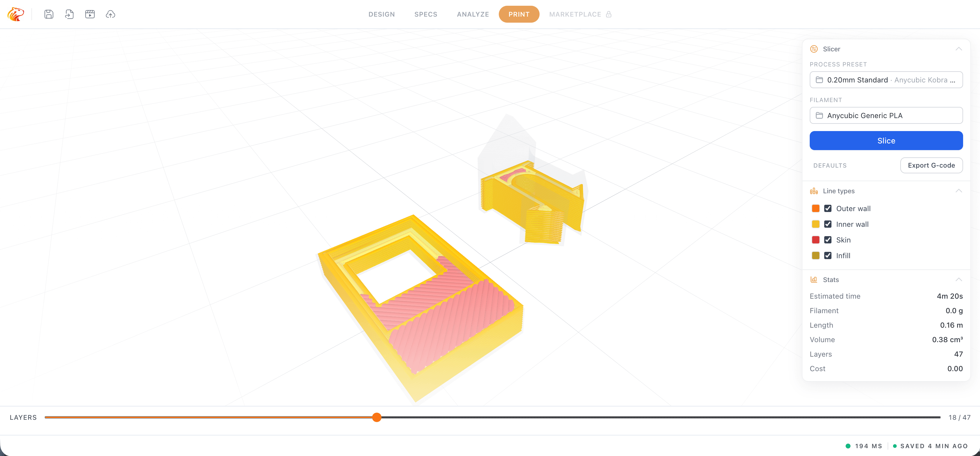980x456 pixels.
Task: Click the Marketplace lock icon
Action: tap(609, 14)
